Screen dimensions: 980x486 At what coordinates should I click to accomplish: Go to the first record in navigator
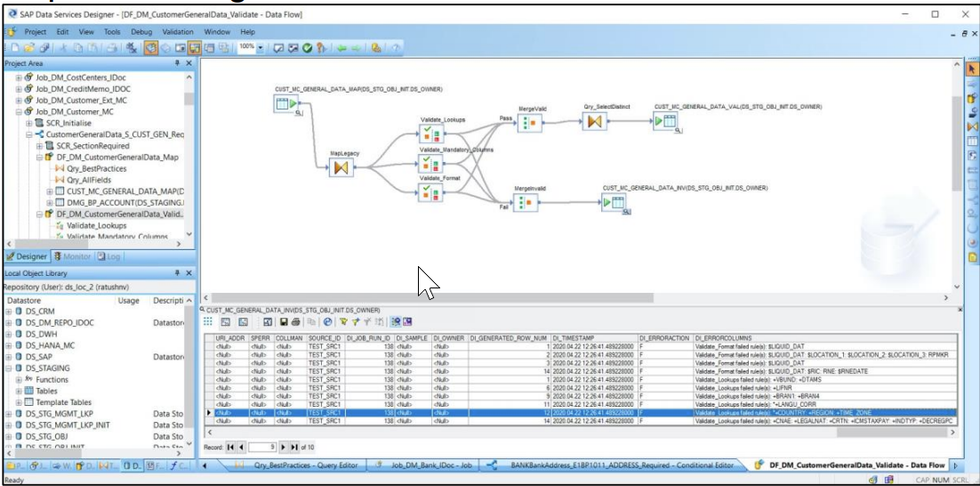click(x=230, y=447)
